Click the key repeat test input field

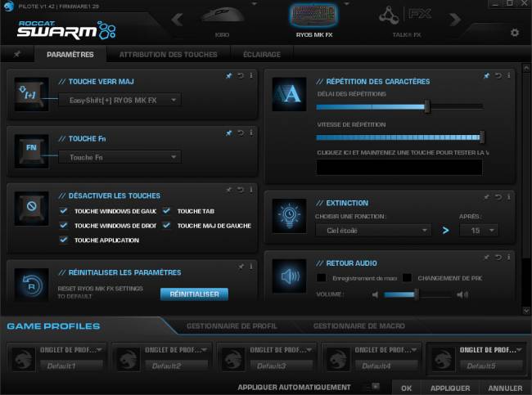(399, 167)
